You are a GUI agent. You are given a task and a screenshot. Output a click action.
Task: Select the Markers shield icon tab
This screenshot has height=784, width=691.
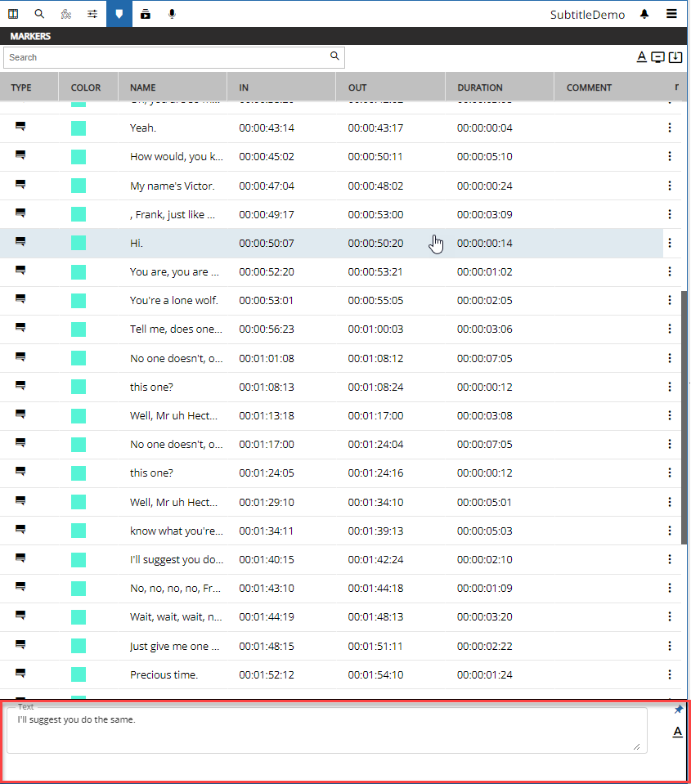pyautogui.click(x=119, y=14)
